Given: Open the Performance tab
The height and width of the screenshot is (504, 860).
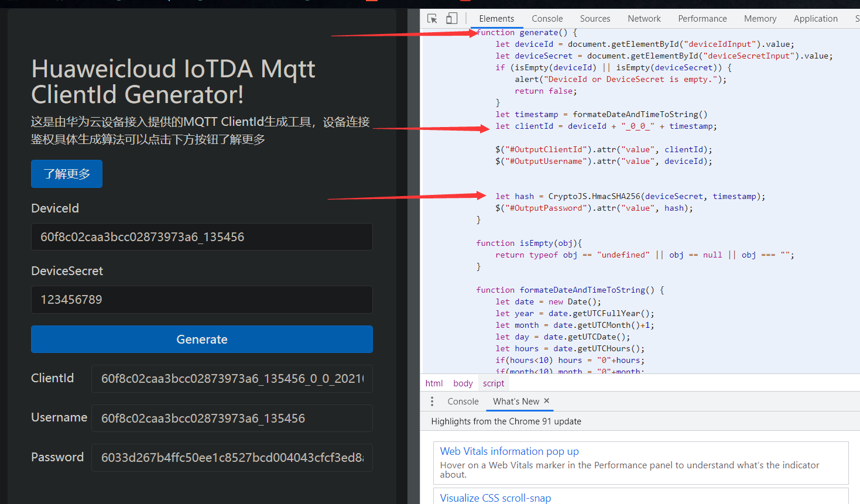Looking at the screenshot, I should [x=703, y=19].
